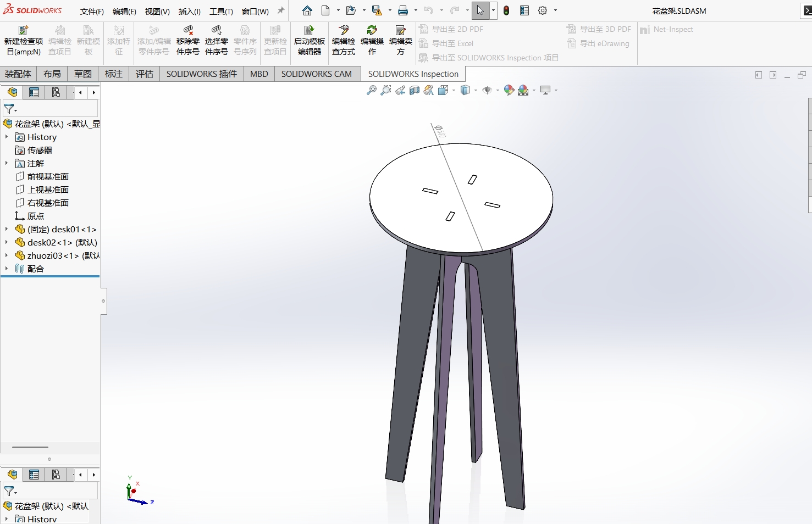
Task: Click the Select cursor tool
Action: coord(480,10)
